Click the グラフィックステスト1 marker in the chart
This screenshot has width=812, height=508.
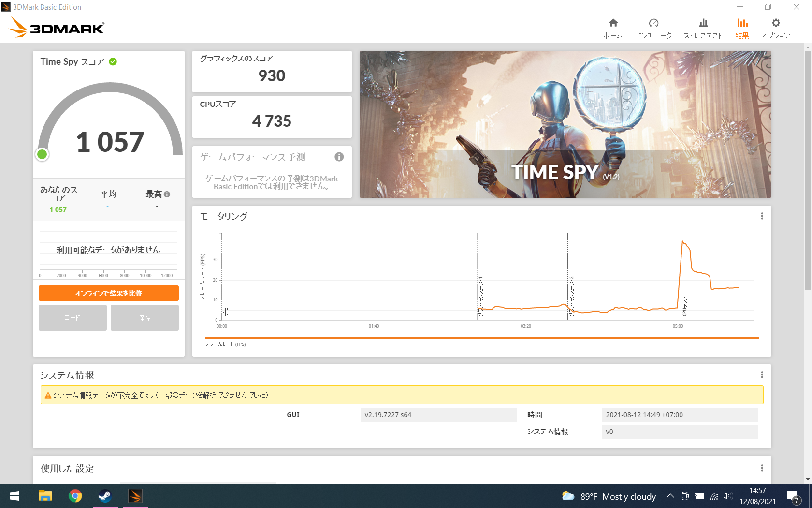click(480, 297)
